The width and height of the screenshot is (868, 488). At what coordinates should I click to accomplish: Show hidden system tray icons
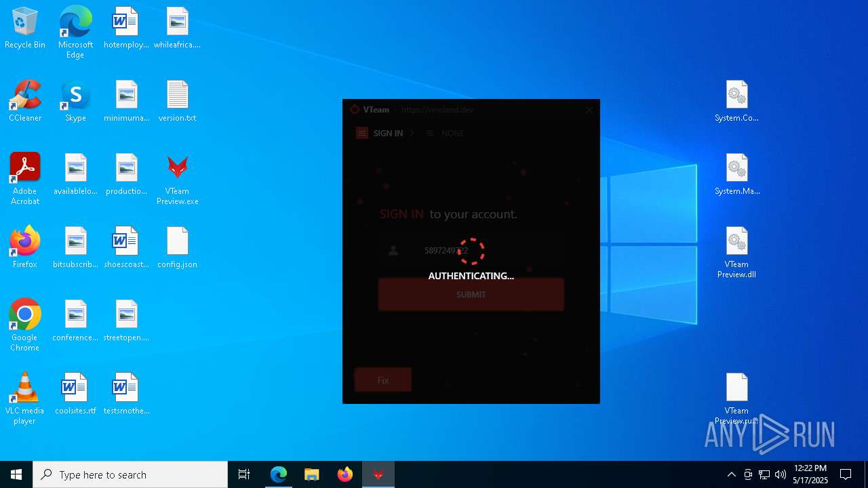731,474
